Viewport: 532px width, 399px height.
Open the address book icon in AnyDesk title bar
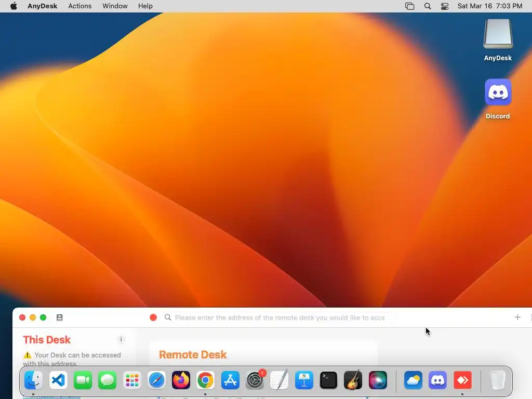[59, 317]
